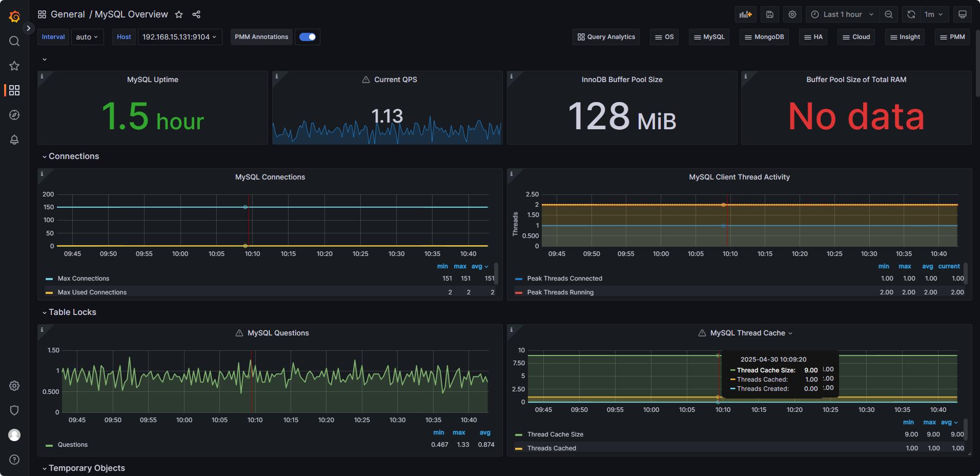
Task: Collapse the unnamed top row chevron
Action: point(45,60)
